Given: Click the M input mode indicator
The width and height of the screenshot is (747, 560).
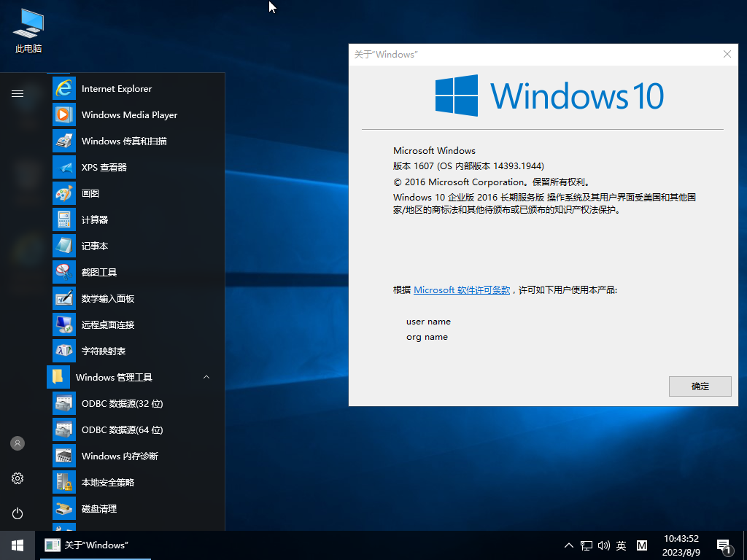Looking at the screenshot, I should click(642, 545).
